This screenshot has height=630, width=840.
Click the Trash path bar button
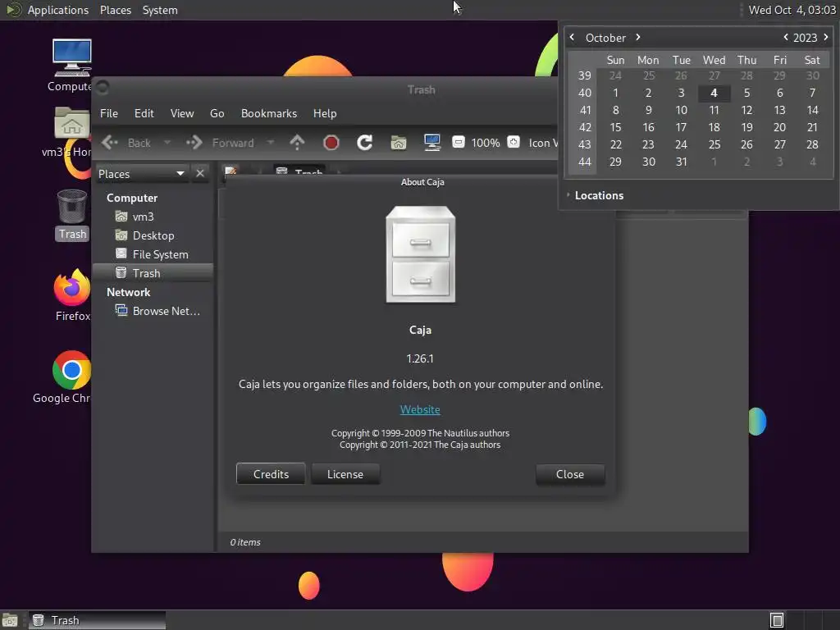(x=299, y=171)
